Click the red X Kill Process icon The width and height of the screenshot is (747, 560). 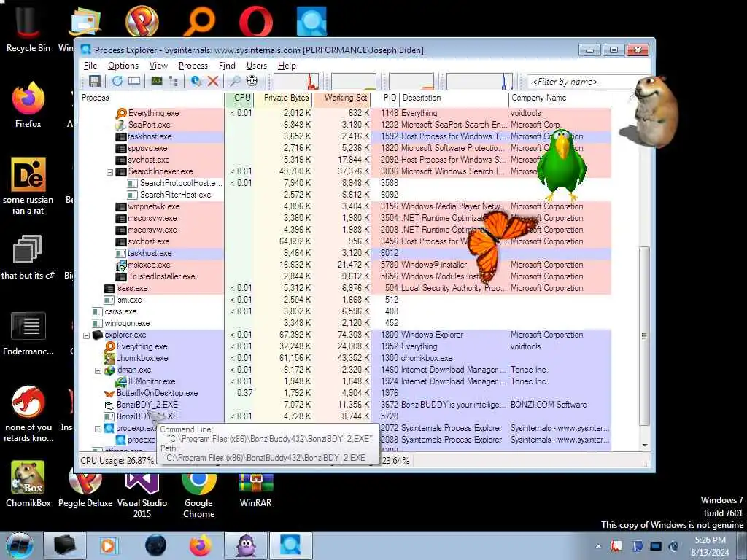(x=213, y=82)
